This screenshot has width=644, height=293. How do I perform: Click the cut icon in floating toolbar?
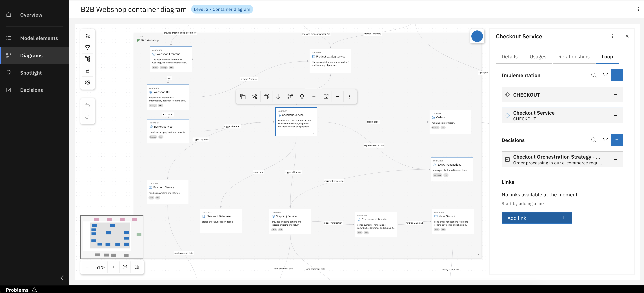pyautogui.click(x=254, y=97)
